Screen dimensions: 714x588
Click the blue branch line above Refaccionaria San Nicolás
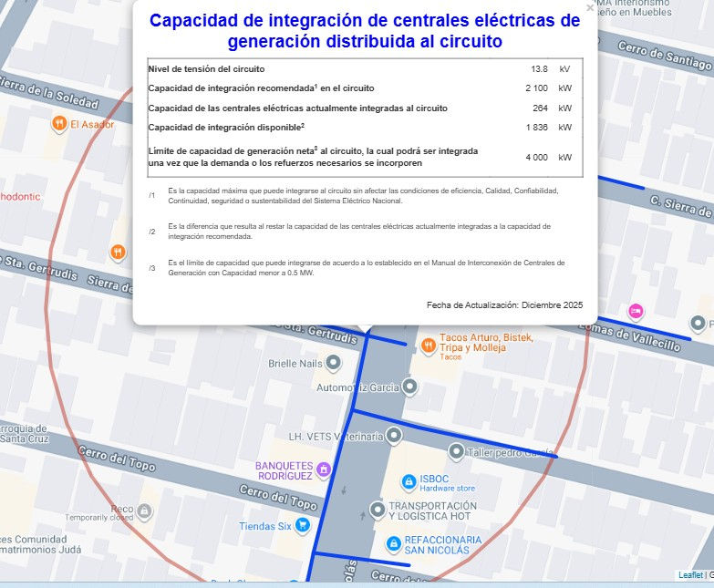click(x=362, y=559)
